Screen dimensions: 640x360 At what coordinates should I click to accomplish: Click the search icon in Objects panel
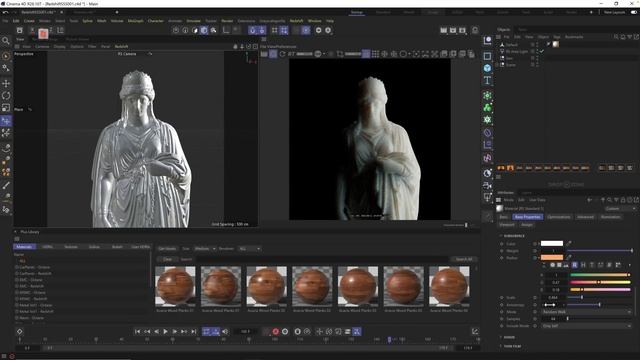[616, 37]
